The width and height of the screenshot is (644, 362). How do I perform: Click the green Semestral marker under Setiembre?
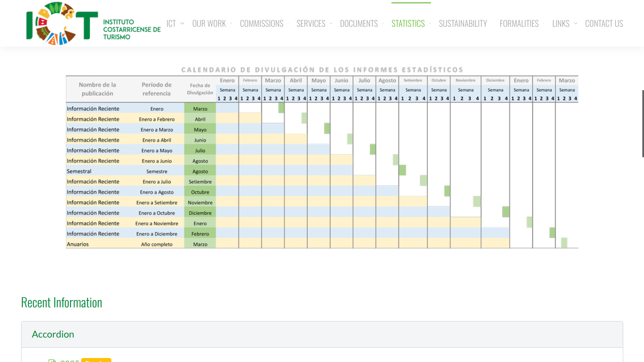click(402, 170)
